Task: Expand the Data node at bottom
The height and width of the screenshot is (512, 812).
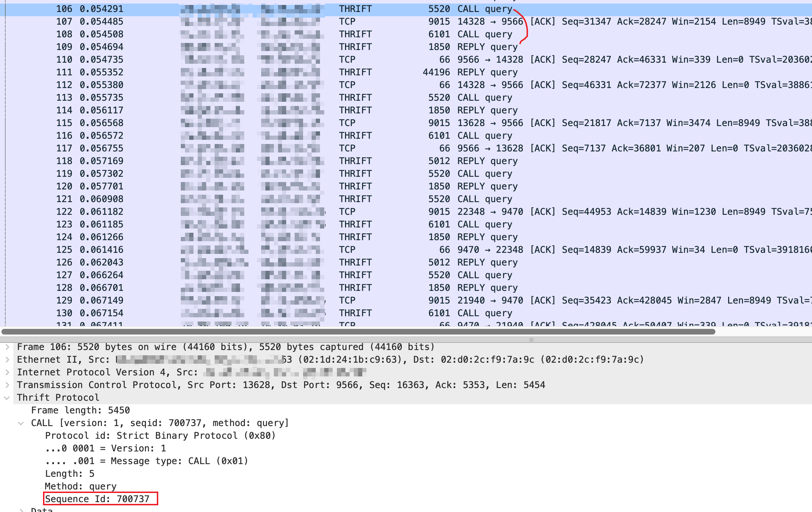Action: coord(21,510)
